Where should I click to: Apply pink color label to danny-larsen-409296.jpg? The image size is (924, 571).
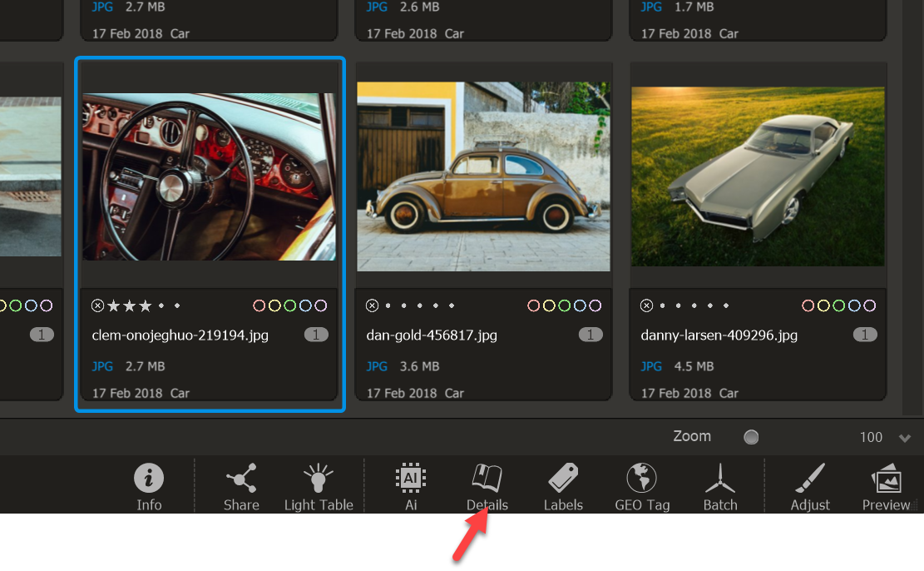tap(808, 305)
